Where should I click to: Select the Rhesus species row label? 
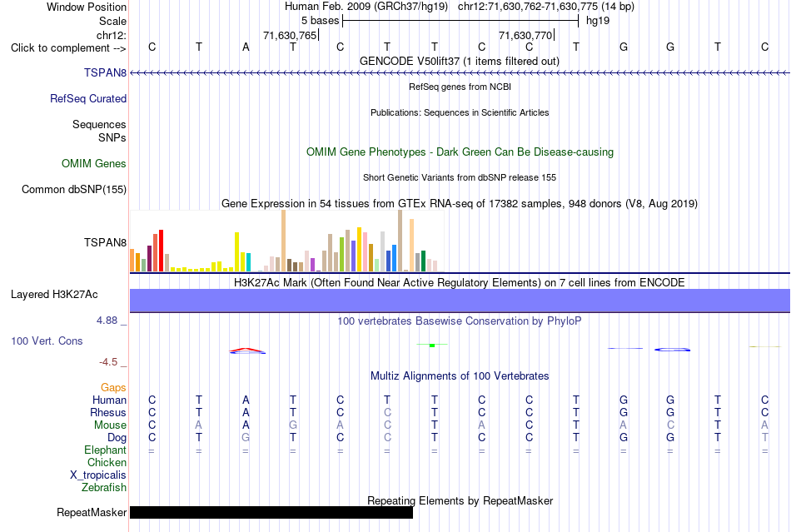[x=108, y=412]
